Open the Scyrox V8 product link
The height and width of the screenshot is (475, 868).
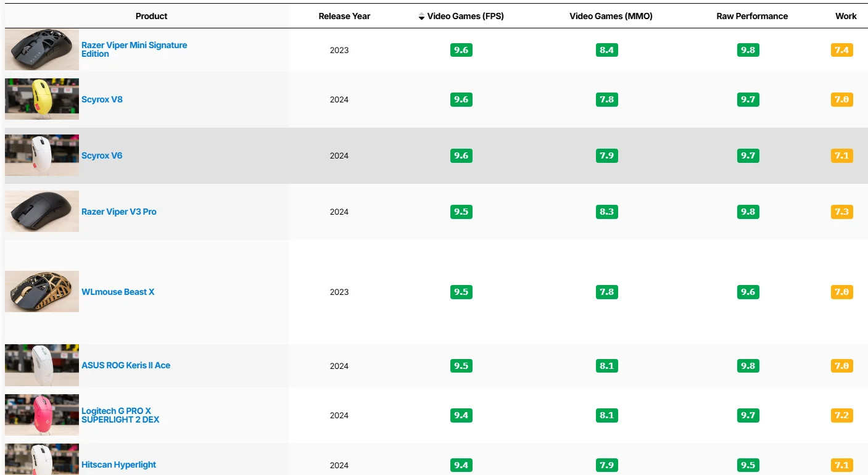(x=102, y=99)
